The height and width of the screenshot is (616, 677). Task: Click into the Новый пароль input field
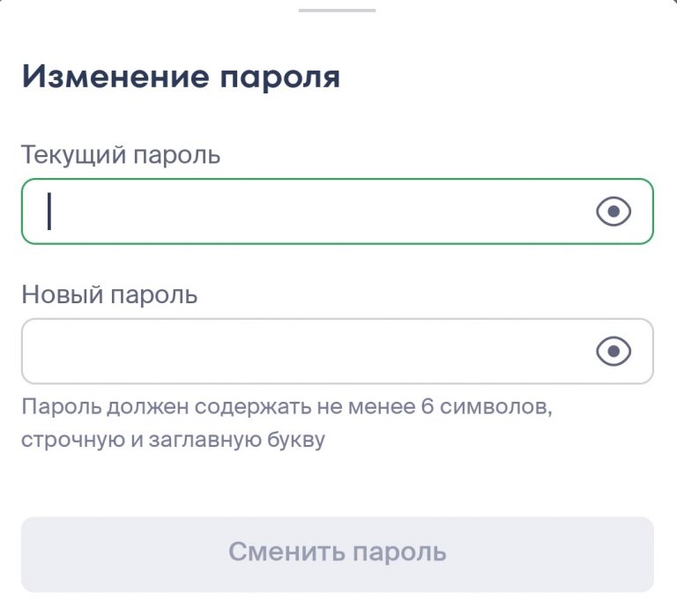point(309,352)
